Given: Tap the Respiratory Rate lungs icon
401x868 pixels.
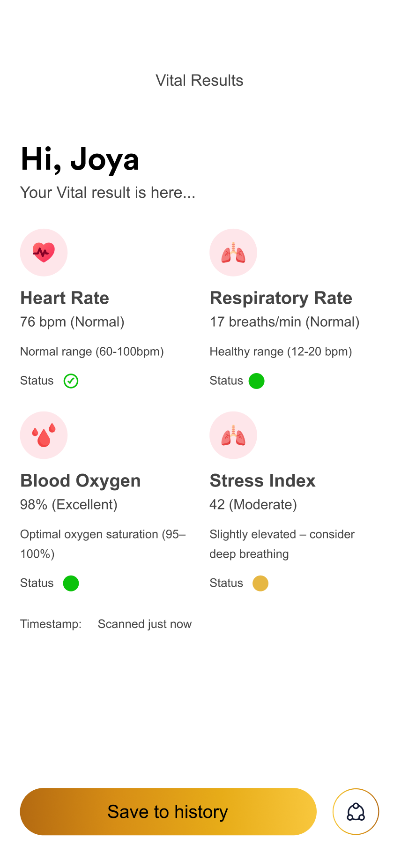Looking at the screenshot, I should click(x=233, y=253).
